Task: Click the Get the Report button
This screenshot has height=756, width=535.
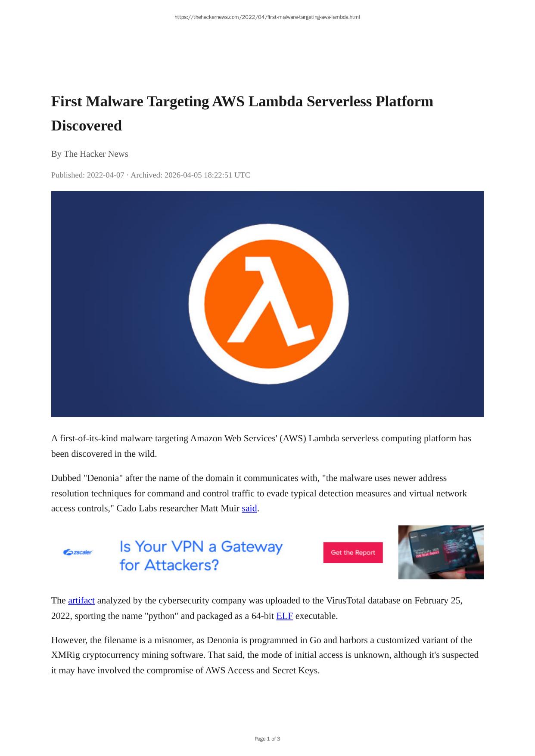Action: click(353, 552)
